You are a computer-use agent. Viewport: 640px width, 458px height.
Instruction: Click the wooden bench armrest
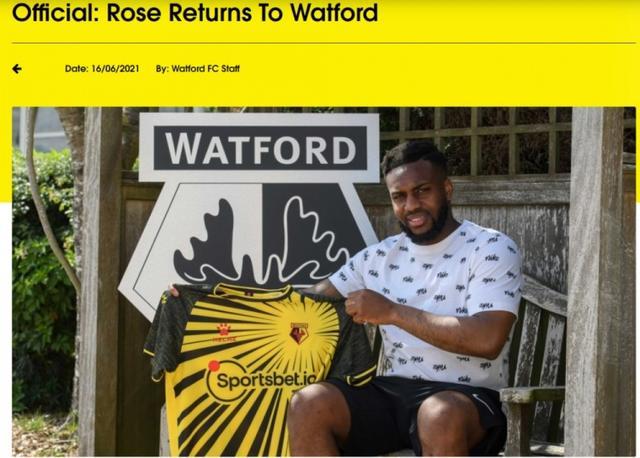point(533,394)
